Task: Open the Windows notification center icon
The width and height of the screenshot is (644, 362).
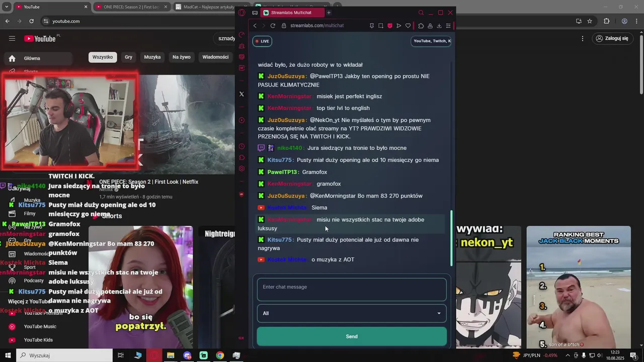Action: [x=633, y=355]
